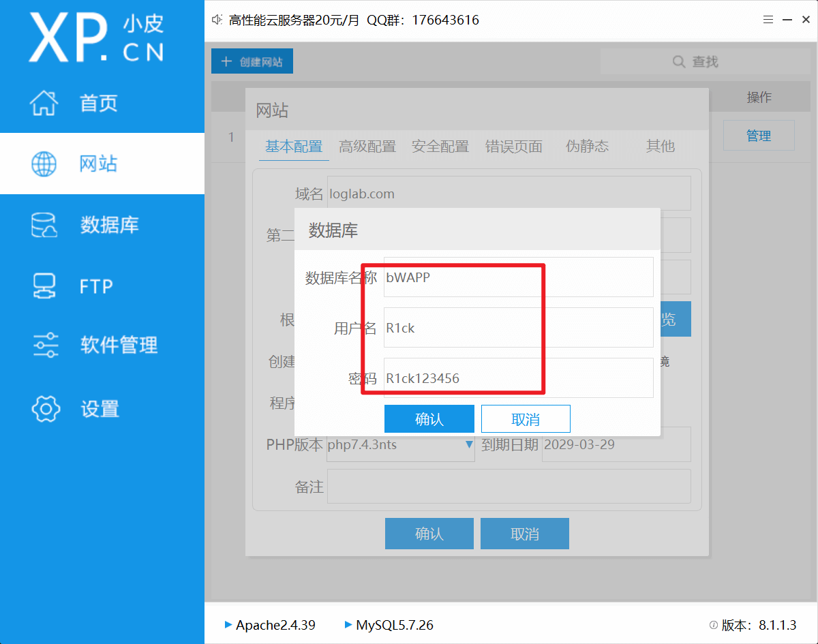Open software management sliders icon
The height and width of the screenshot is (644, 818).
click(44, 346)
